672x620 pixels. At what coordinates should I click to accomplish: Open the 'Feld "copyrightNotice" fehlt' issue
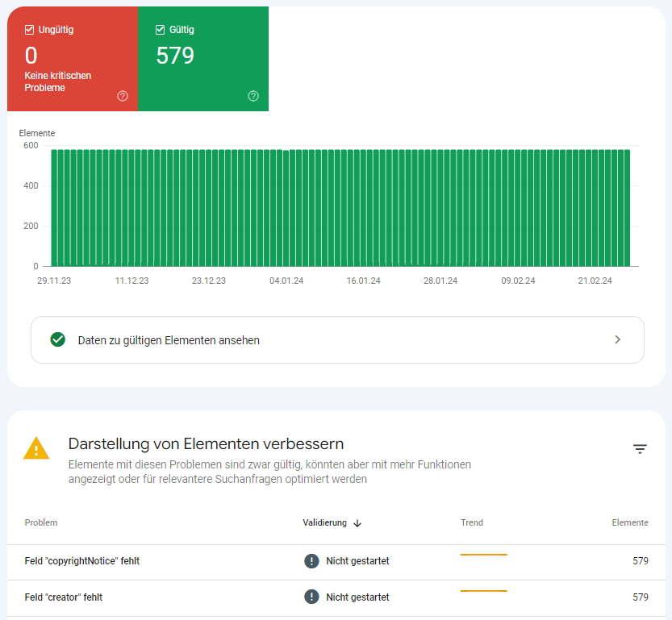(82, 561)
